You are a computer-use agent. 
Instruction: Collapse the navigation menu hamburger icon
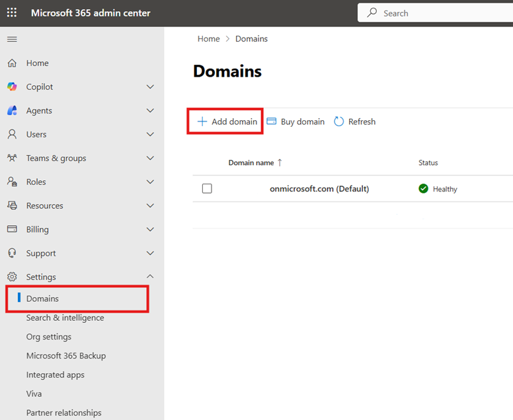[x=12, y=39]
